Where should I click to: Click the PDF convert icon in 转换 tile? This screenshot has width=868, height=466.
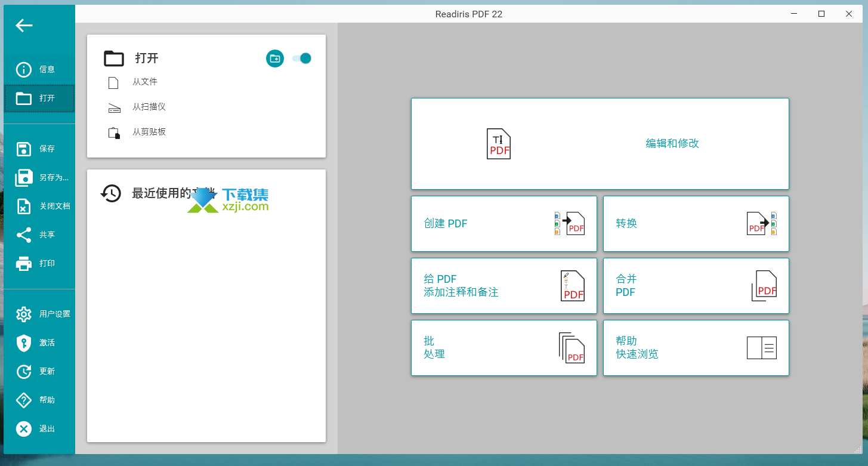pyautogui.click(x=762, y=224)
